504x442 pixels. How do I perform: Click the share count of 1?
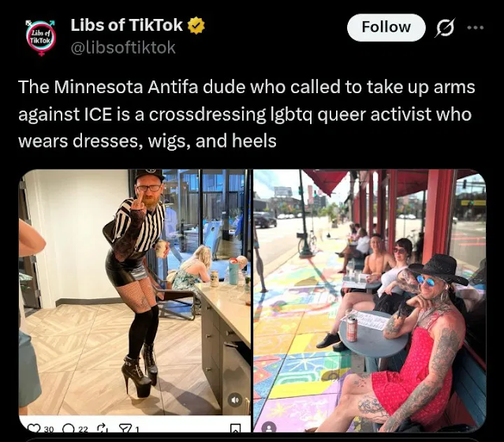pyautogui.click(x=137, y=429)
